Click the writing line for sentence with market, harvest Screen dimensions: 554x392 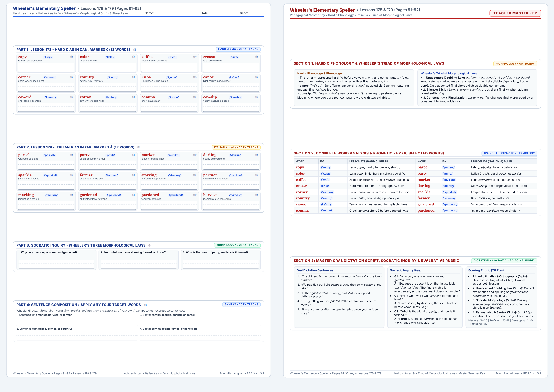point(77,322)
